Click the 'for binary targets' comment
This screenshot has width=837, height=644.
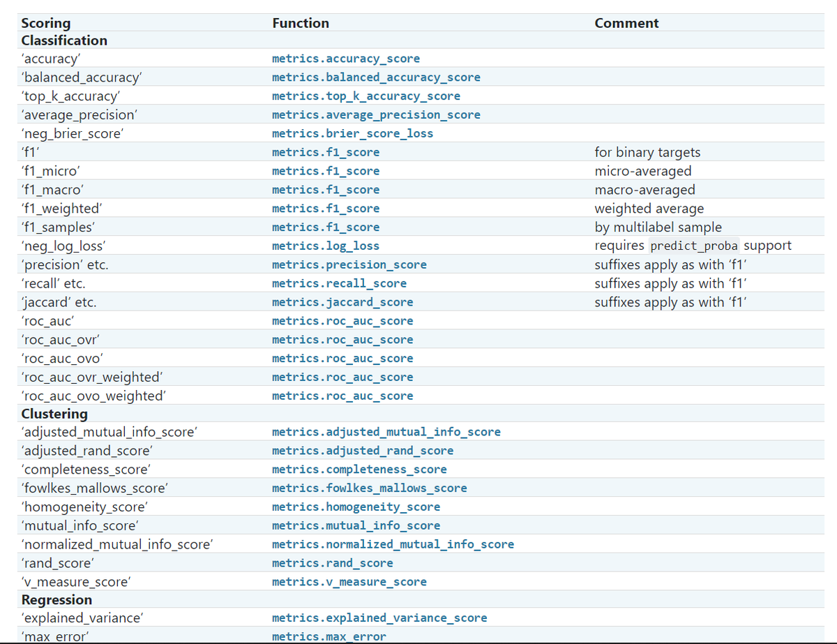click(x=648, y=152)
